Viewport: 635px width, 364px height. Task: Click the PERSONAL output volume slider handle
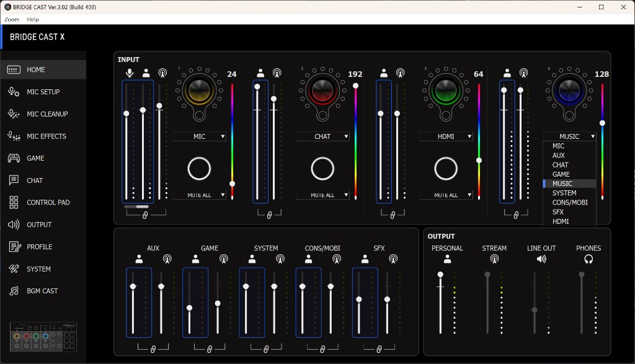click(440, 274)
